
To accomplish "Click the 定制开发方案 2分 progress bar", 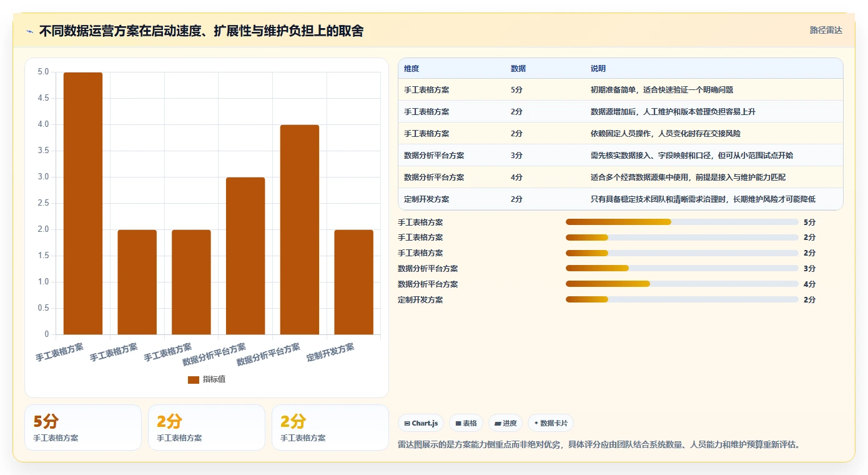I will coord(682,299).
